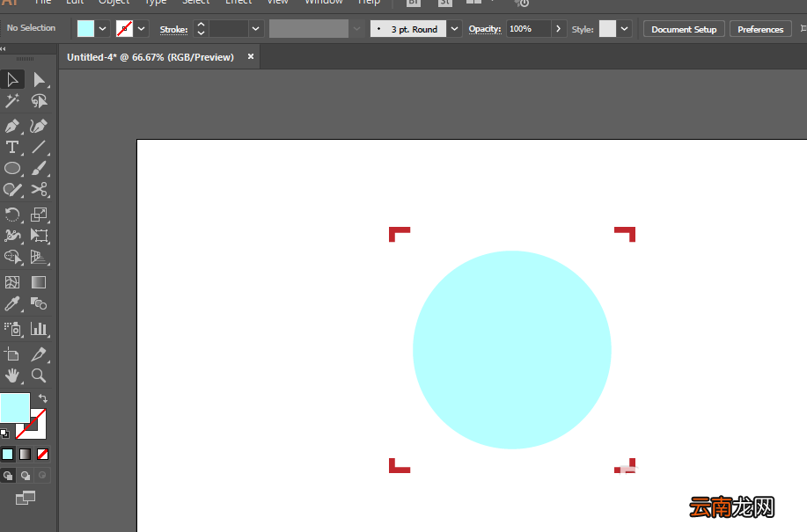Select the Direct Selection tool
This screenshot has width=807, height=532.
click(39, 80)
